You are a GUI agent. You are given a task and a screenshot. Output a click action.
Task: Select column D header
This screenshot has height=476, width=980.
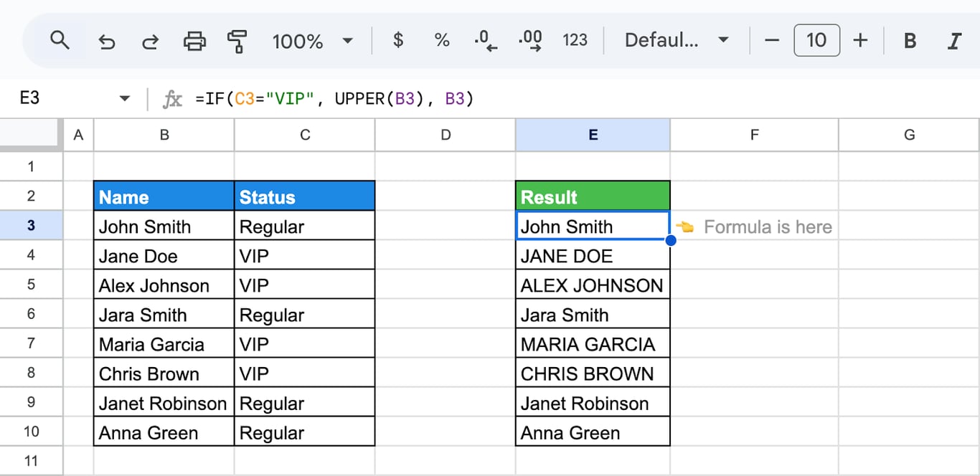tap(446, 135)
